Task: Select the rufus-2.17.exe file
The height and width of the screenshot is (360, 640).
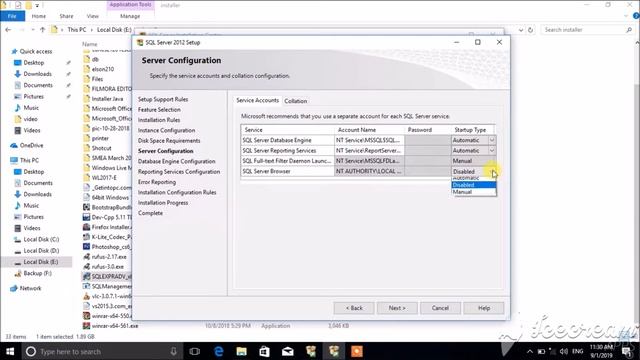Action: tap(109, 257)
